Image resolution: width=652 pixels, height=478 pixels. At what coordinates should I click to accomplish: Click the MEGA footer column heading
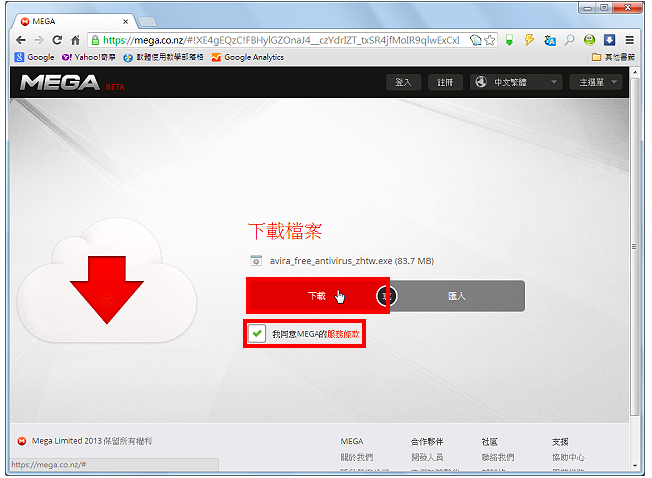point(352,441)
